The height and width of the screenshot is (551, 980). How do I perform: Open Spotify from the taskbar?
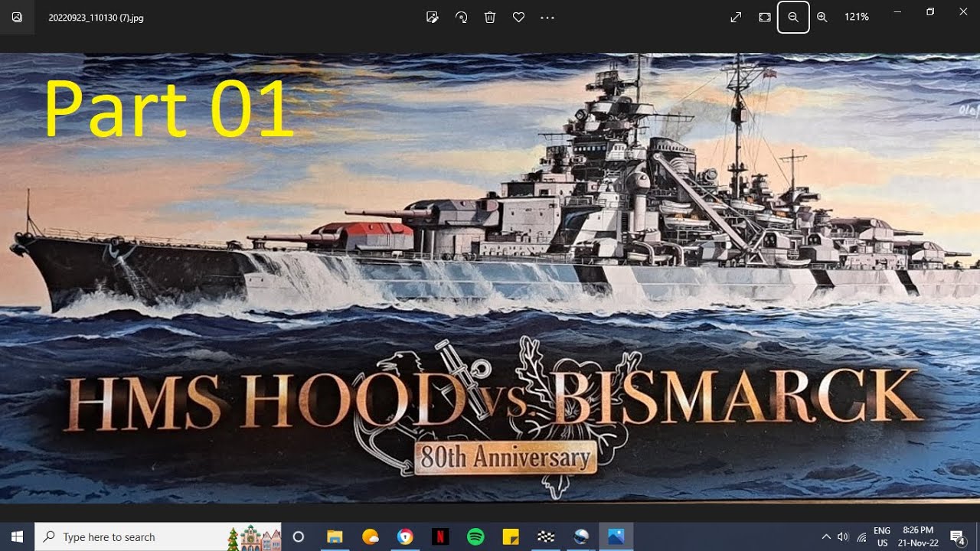(475, 536)
